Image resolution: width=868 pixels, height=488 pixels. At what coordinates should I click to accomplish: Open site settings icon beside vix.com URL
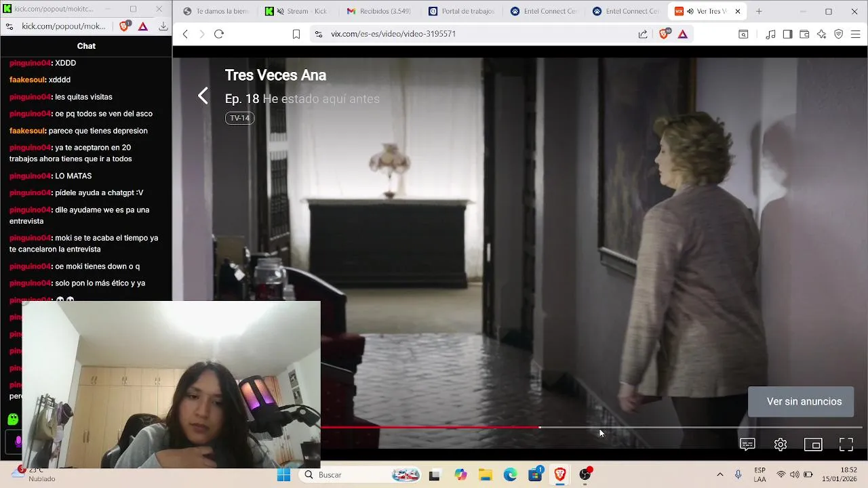319,34
